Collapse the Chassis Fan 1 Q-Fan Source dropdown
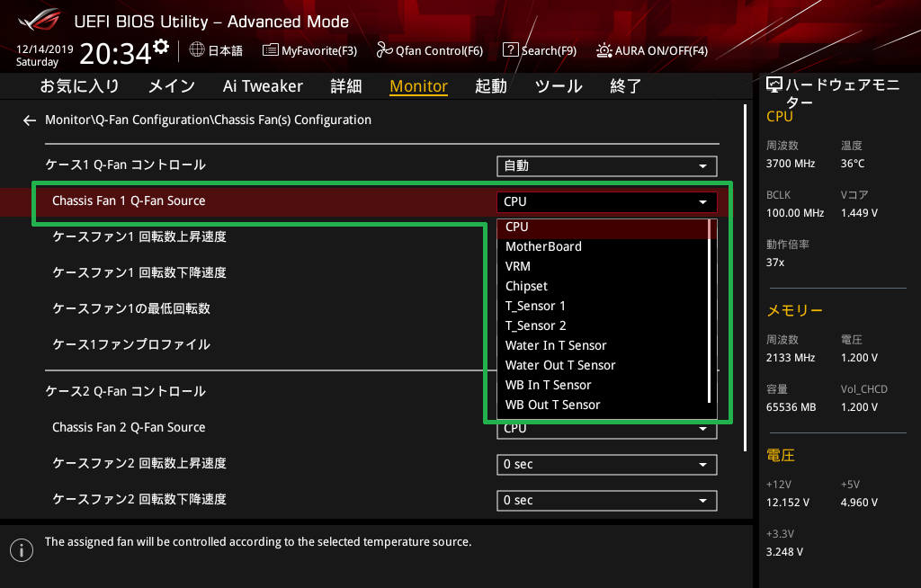921x588 pixels. (x=607, y=202)
